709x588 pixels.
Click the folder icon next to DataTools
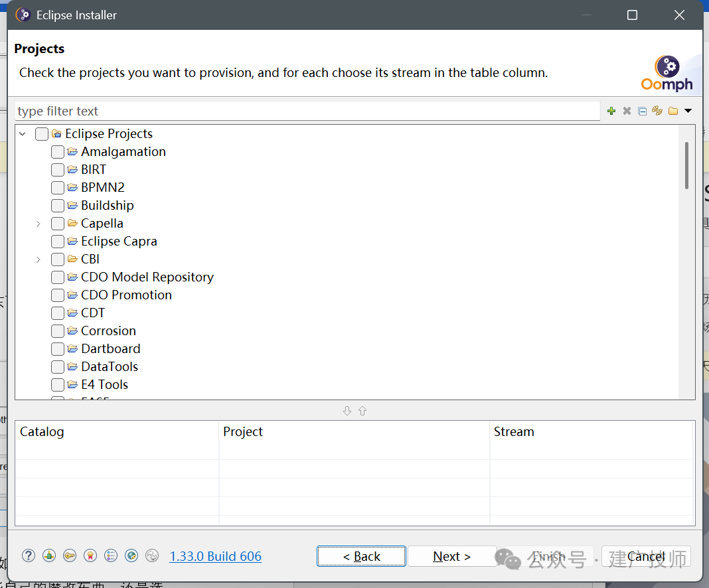(72, 366)
